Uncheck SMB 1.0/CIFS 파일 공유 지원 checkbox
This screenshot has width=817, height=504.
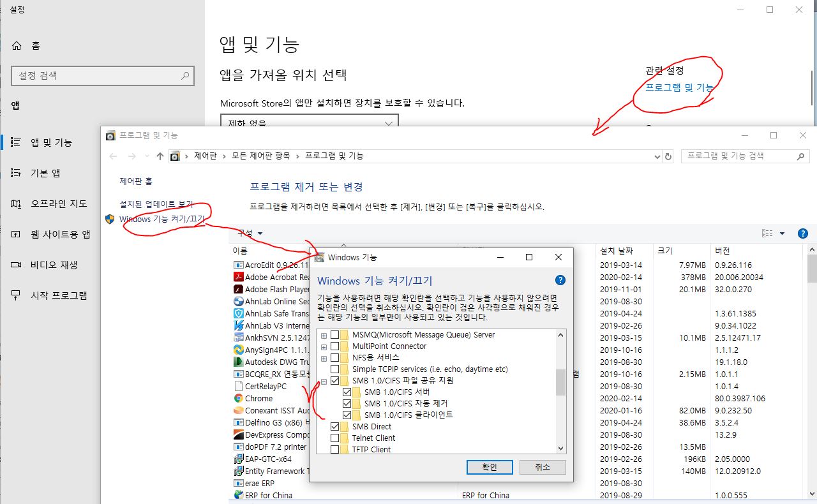click(x=335, y=381)
